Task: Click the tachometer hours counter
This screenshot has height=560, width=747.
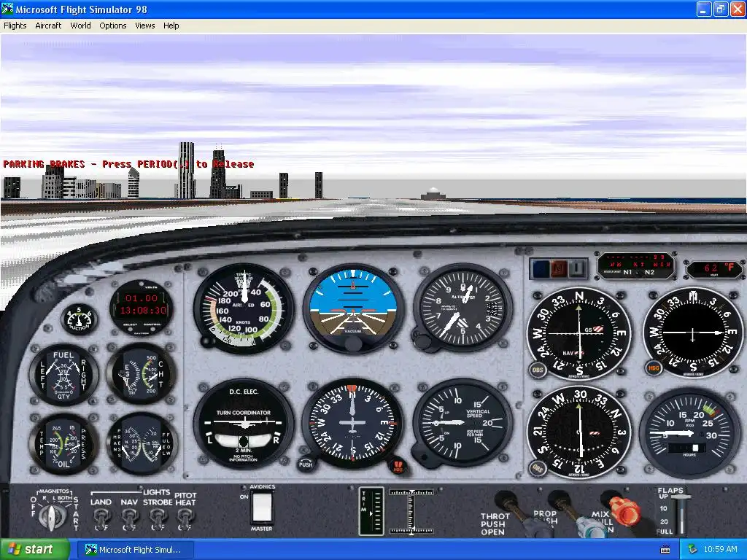Action: (x=686, y=448)
